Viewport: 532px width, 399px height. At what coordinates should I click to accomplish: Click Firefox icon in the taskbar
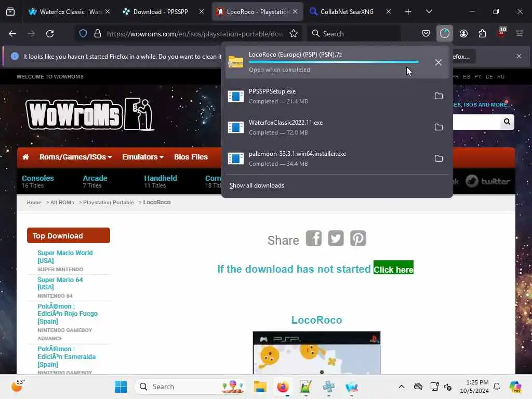pyautogui.click(x=283, y=387)
